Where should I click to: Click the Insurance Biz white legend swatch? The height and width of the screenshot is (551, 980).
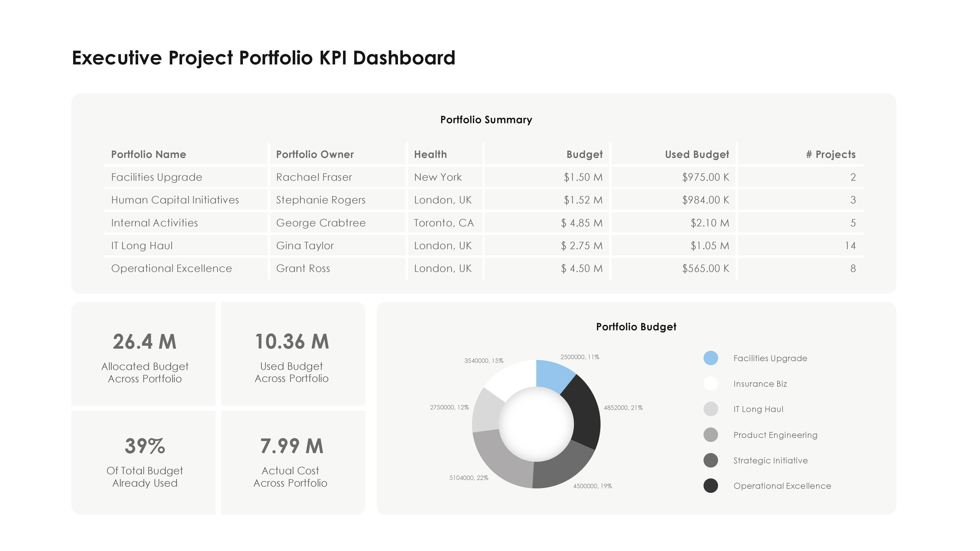pos(711,384)
